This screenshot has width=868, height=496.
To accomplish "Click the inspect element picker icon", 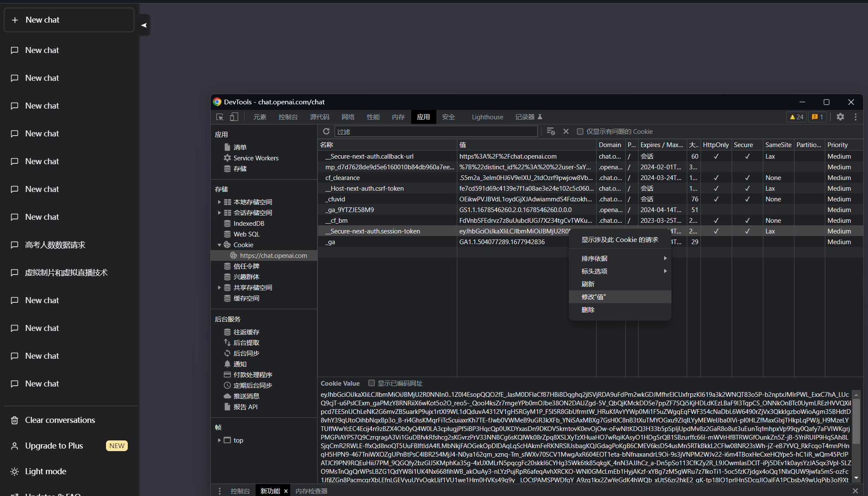I will [x=220, y=117].
